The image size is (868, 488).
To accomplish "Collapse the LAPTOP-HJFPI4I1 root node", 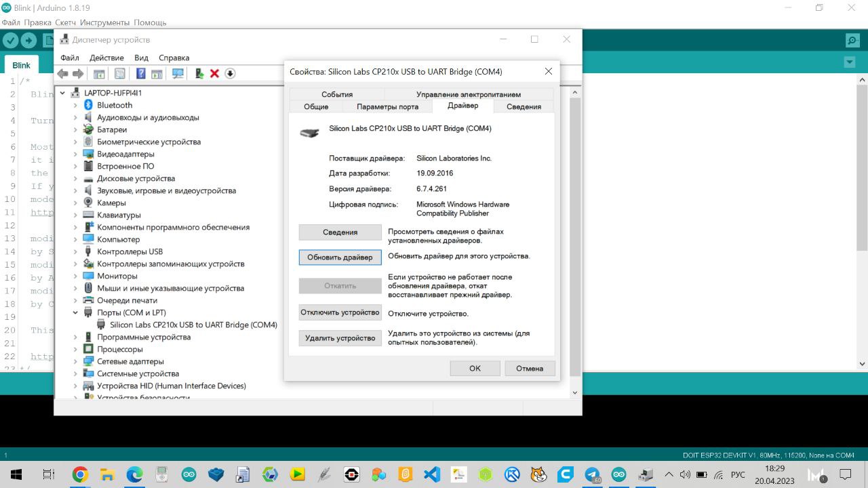I will pos(63,93).
